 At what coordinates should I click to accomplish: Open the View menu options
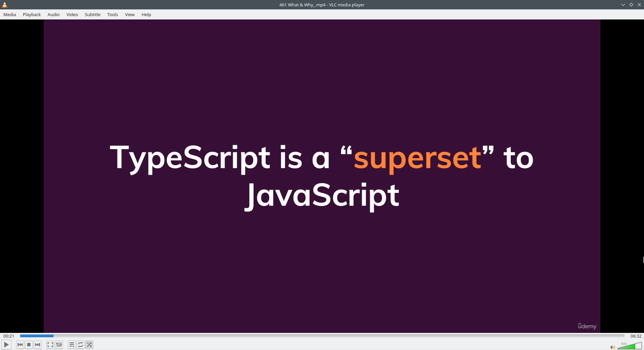pos(129,14)
